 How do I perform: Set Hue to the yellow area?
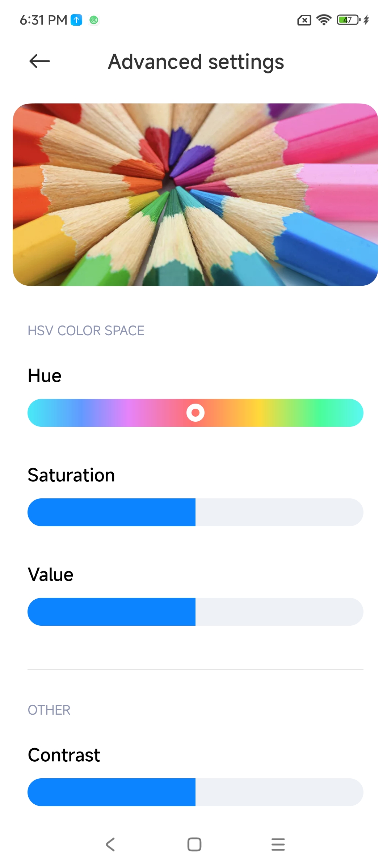point(258,413)
